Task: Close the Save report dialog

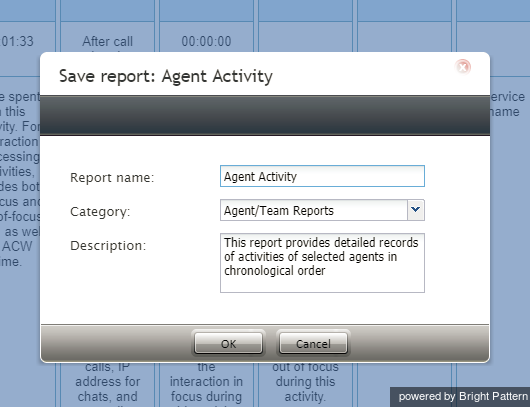Action: 463,67
